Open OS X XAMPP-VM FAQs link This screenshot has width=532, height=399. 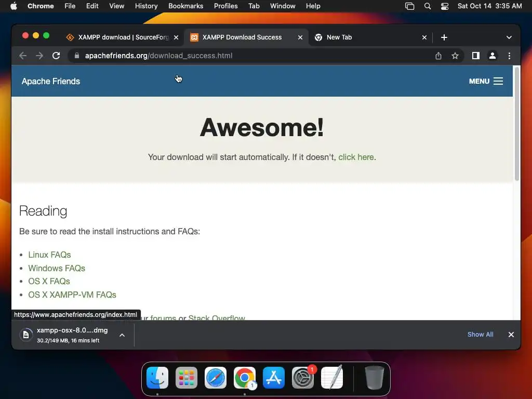pos(72,295)
